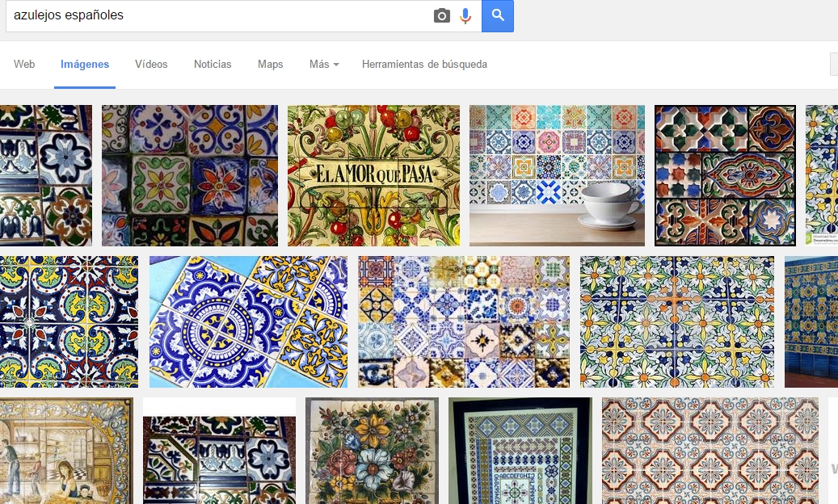
Task: Switch to the Web tab
Action: click(x=24, y=64)
